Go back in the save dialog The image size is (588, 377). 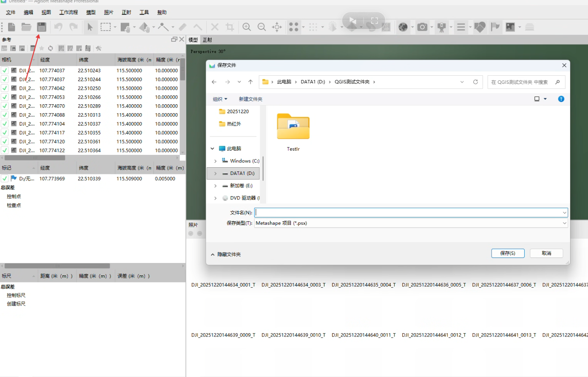pyautogui.click(x=214, y=82)
